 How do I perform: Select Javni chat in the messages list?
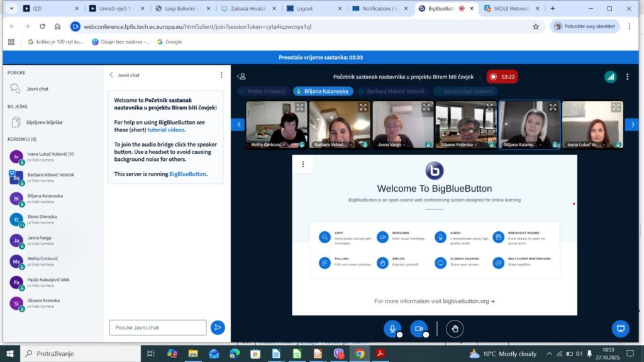[37, 89]
